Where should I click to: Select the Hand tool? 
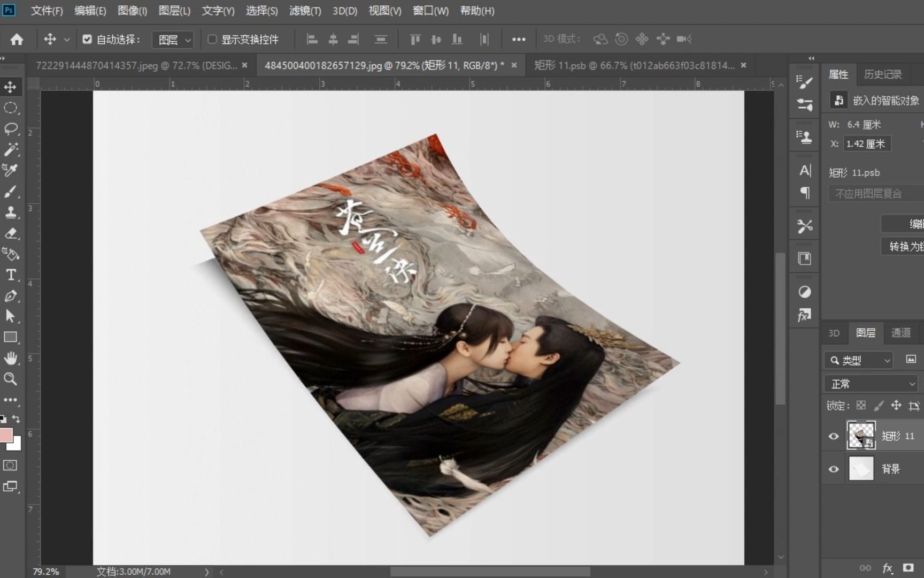click(10, 358)
